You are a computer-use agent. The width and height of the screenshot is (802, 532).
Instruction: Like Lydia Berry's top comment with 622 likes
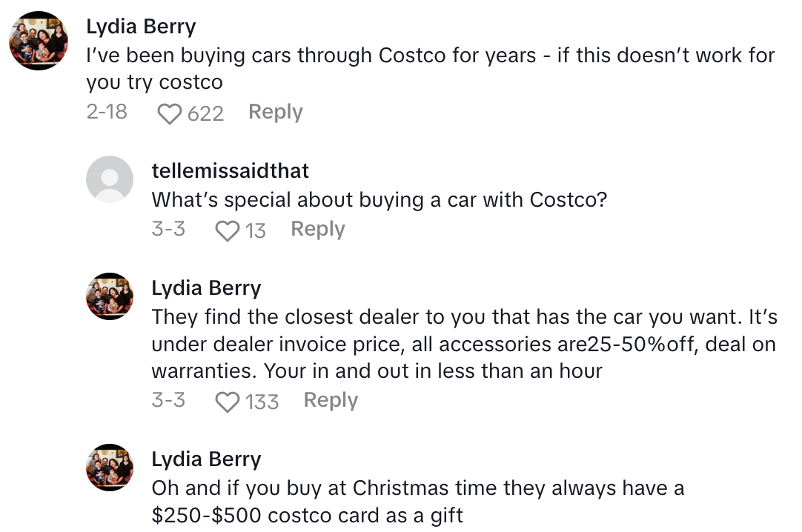click(170, 113)
